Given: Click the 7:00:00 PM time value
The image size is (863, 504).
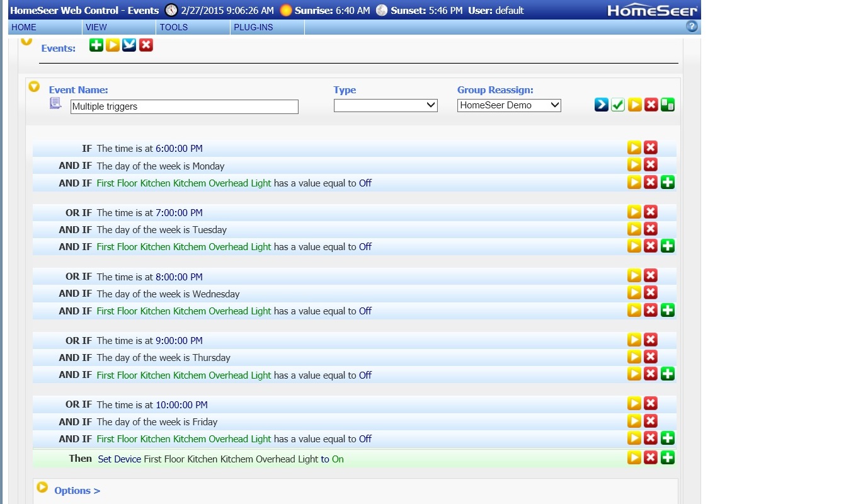Looking at the screenshot, I should 179,213.
